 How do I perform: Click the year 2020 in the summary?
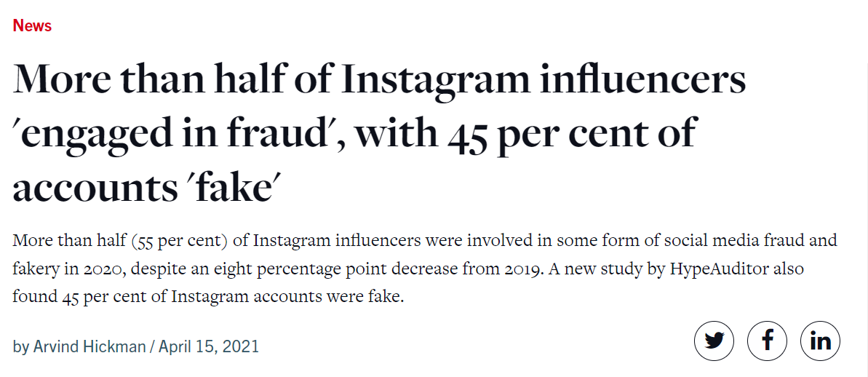[x=103, y=269]
